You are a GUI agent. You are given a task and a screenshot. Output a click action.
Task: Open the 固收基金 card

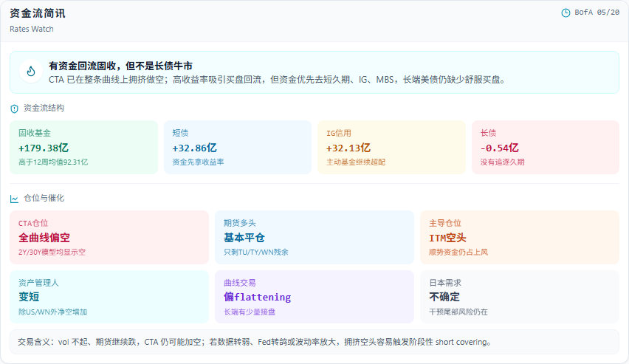[84, 147]
